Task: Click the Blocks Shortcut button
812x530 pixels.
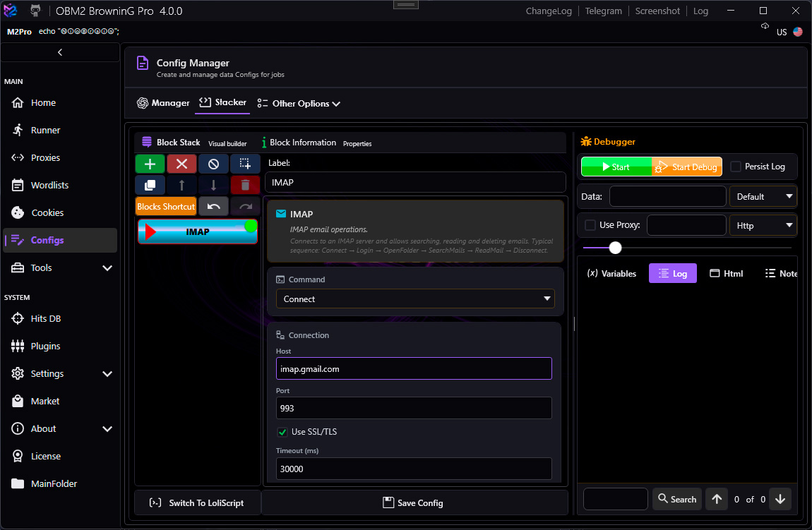Action: click(166, 207)
